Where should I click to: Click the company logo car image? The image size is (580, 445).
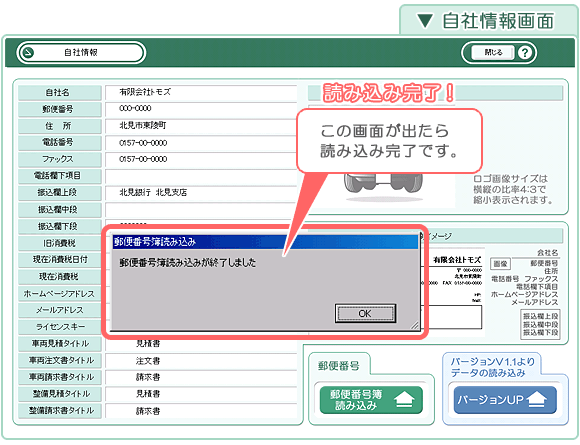point(383,188)
